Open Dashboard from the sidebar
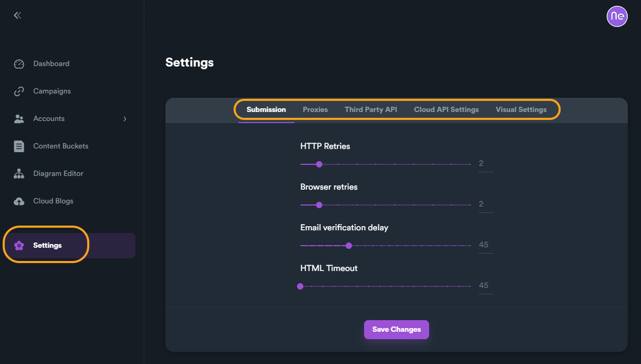Screen dimensions: 641x364 [51, 64]
